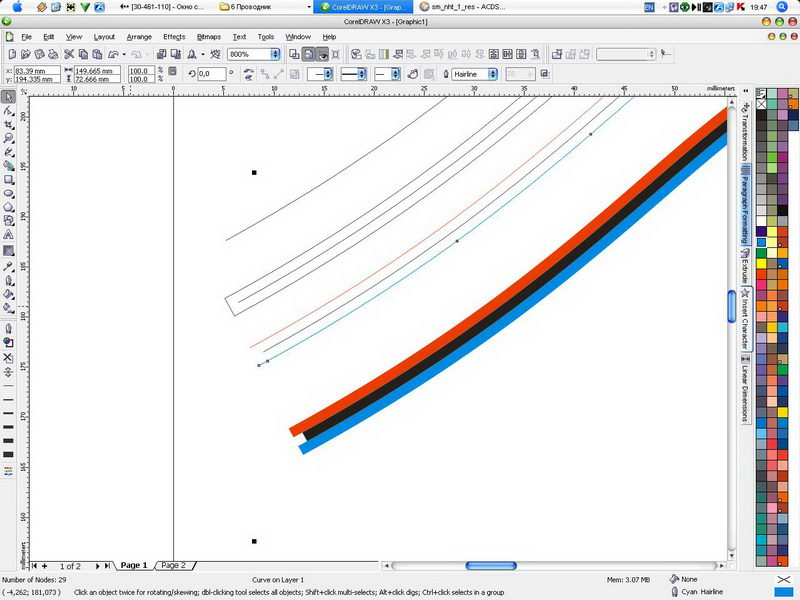Click the Print icon in toolbar

pyautogui.click(x=53, y=54)
